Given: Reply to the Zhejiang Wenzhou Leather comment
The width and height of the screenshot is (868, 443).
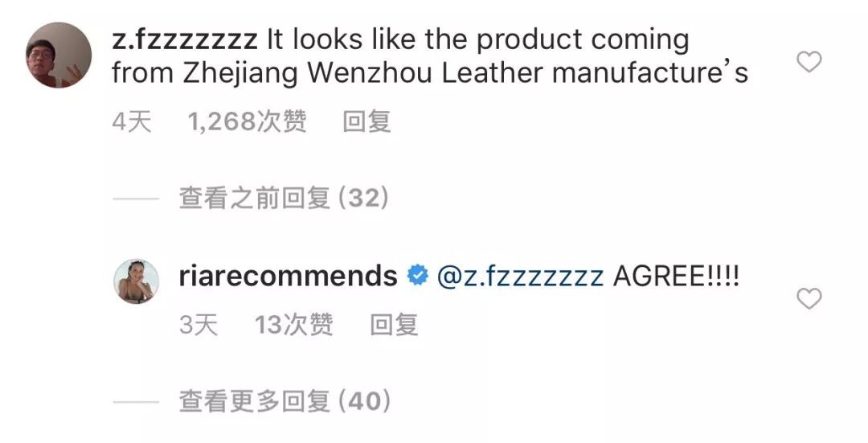Looking at the screenshot, I should tap(366, 121).
